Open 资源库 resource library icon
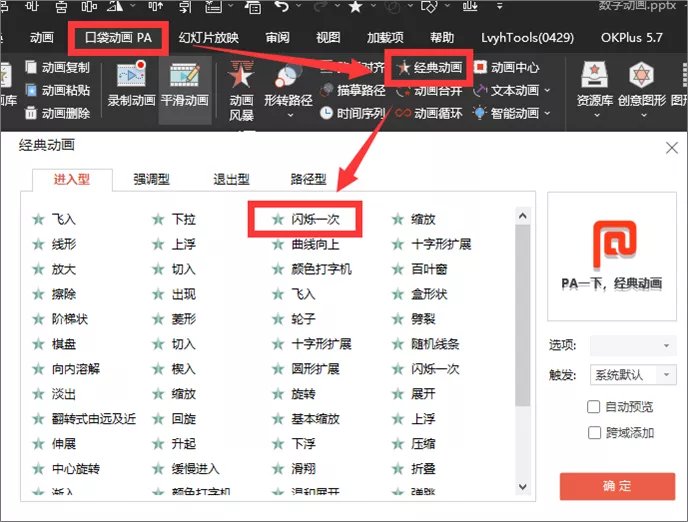Screen dimensions: 688x522 click(x=595, y=75)
